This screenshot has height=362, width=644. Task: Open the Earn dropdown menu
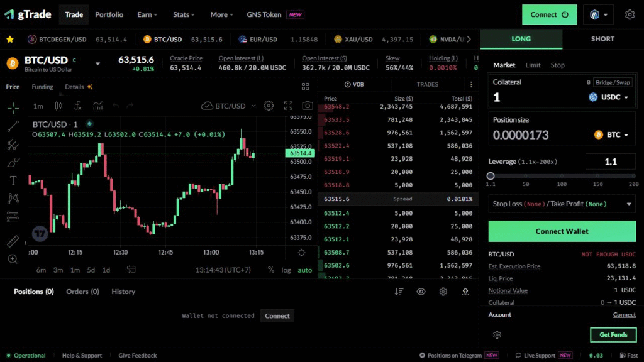(147, 15)
